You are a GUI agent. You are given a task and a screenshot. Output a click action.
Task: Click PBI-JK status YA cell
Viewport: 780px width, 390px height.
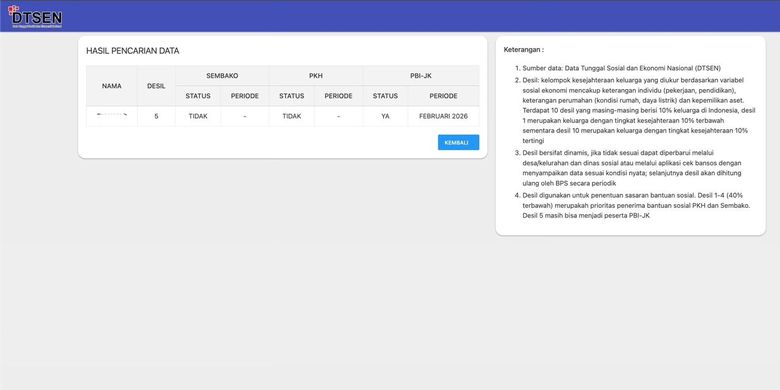385,116
